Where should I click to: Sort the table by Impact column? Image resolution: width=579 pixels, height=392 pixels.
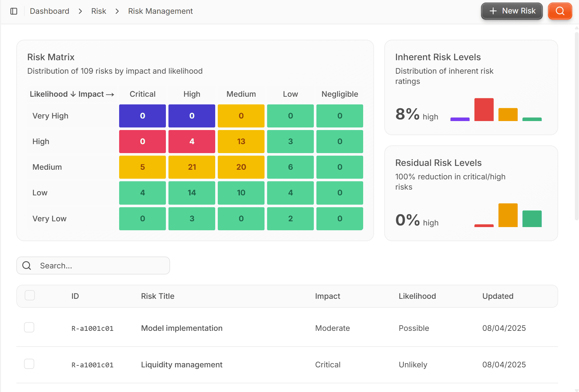tap(327, 296)
